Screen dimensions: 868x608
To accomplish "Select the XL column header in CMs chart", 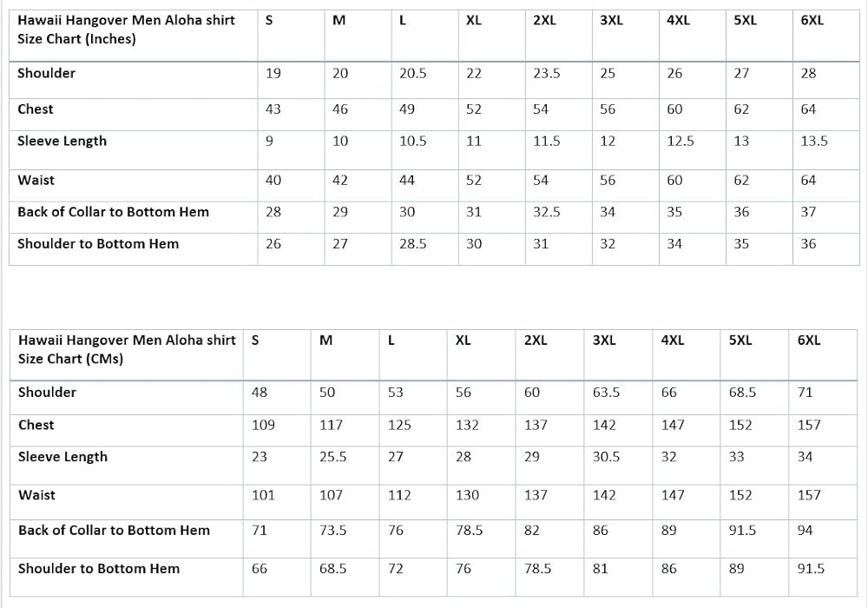I will click(464, 340).
